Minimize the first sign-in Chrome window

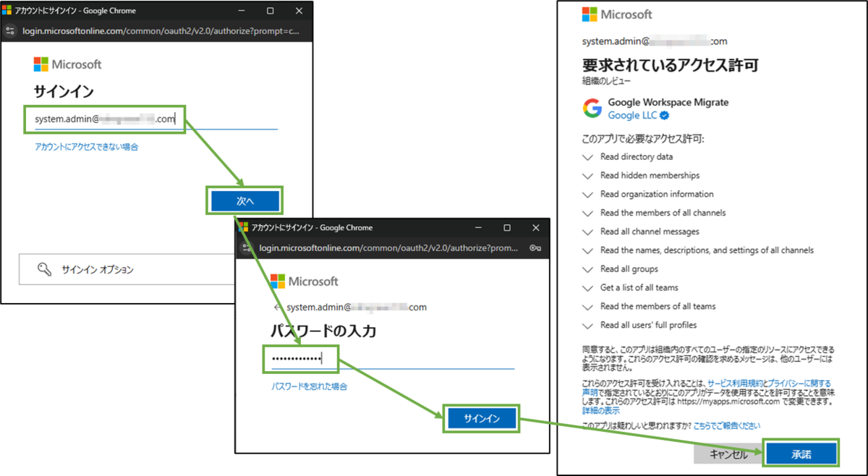point(240,11)
